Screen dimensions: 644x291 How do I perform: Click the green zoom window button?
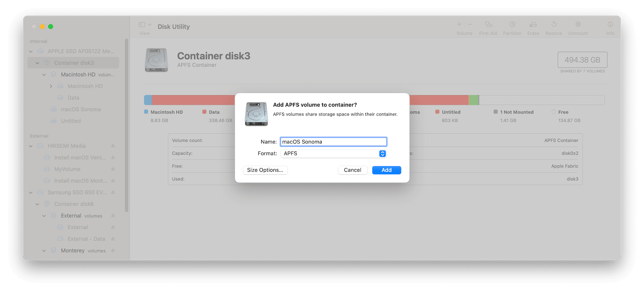[x=51, y=27]
